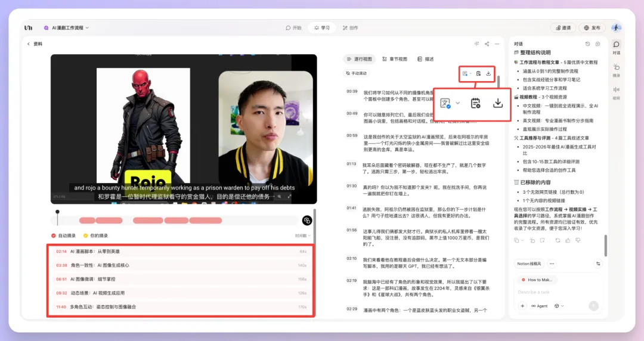Expand the AI 漫剧工作流程 project dropdown
Image resolution: width=644 pixels, height=341 pixels.
pos(67,27)
